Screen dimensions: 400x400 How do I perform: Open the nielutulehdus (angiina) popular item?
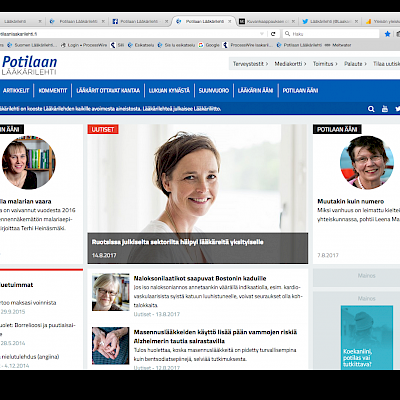coord(30,357)
